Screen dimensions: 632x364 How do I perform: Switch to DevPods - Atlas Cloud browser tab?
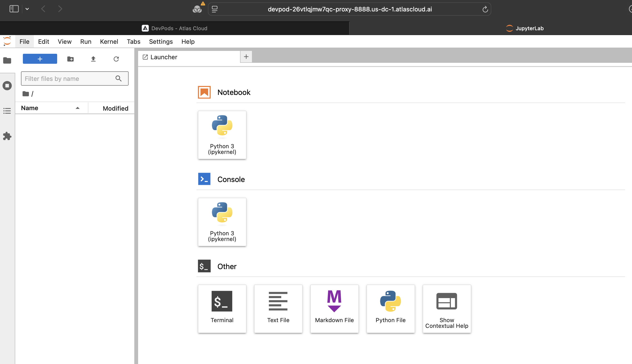[175, 28]
